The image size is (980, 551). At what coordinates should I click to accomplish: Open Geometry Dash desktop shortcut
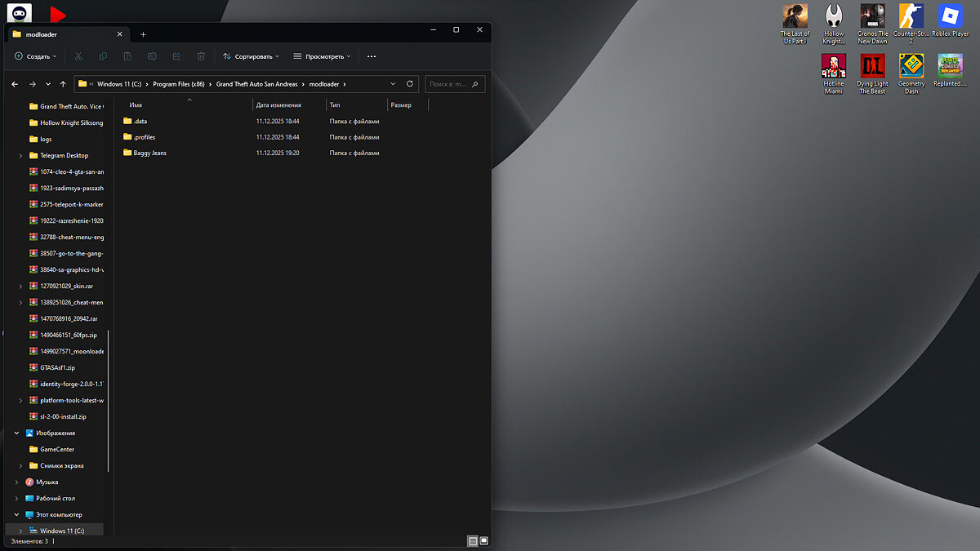pyautogui.click(x=911, y=73)
